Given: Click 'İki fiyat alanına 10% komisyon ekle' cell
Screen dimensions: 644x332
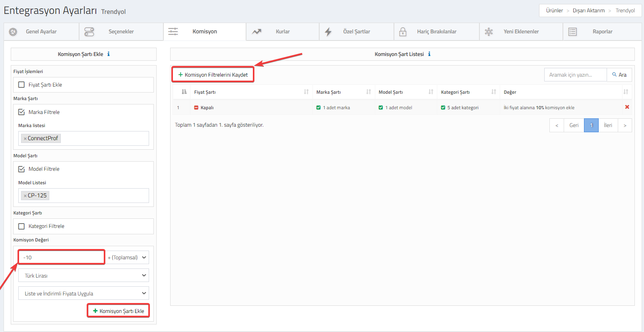Looking at the screenshot, I should (539, 108).
